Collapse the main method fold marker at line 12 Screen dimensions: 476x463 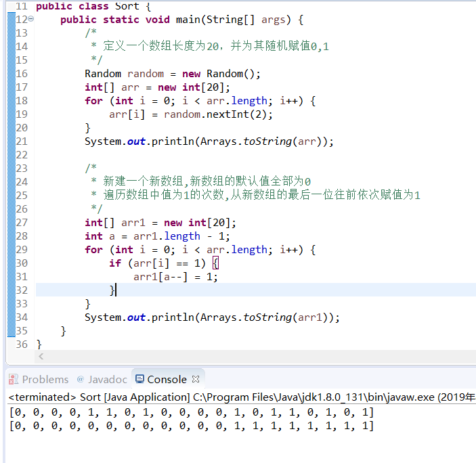point(31,19)
